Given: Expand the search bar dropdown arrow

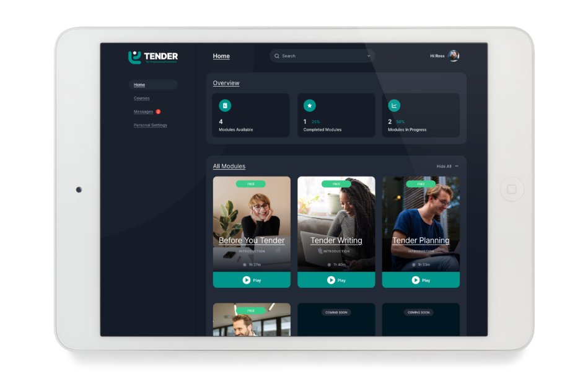Looking at the screenshot, I should pos(369,56).
